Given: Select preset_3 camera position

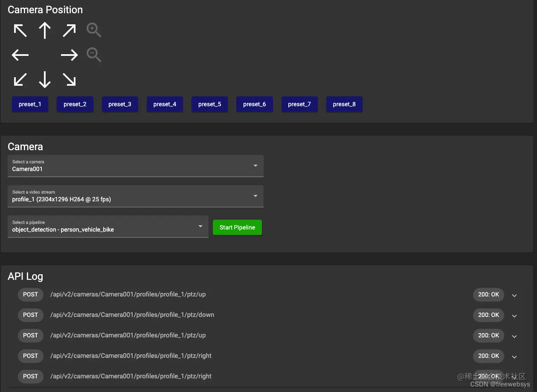Looking at the screenshot, I should (x=120, y=104).
